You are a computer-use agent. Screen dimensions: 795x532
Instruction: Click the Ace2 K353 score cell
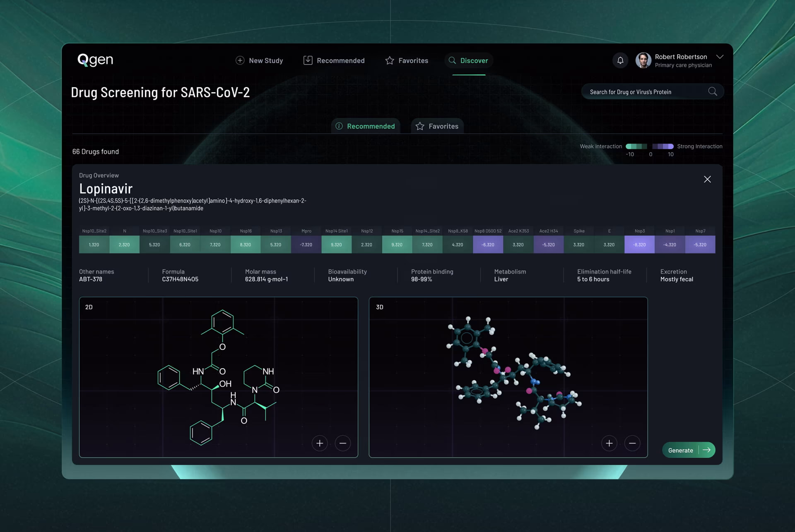pyautogui.click(x=518, y=244)
